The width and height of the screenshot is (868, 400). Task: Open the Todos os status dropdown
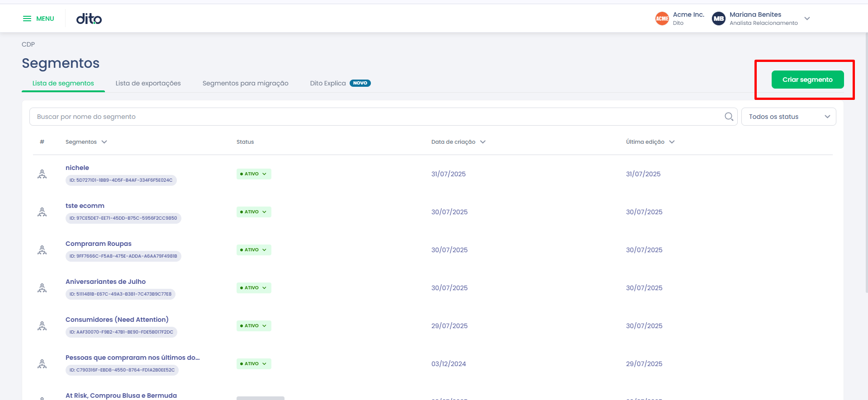click(788, 117)
